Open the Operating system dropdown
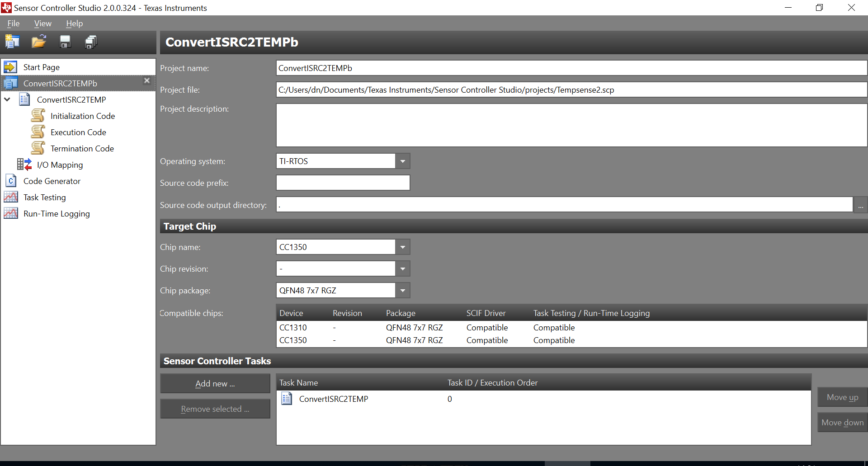 click(403, 161)
